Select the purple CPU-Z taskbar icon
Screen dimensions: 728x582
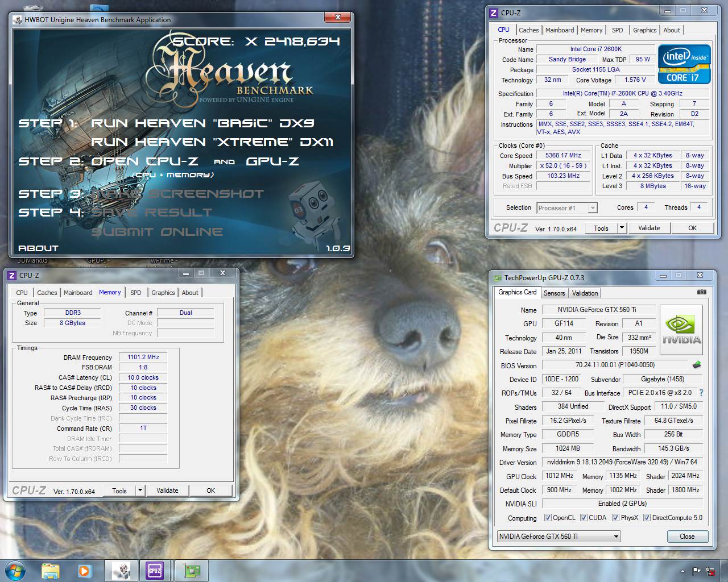click(x=155, y=571)
